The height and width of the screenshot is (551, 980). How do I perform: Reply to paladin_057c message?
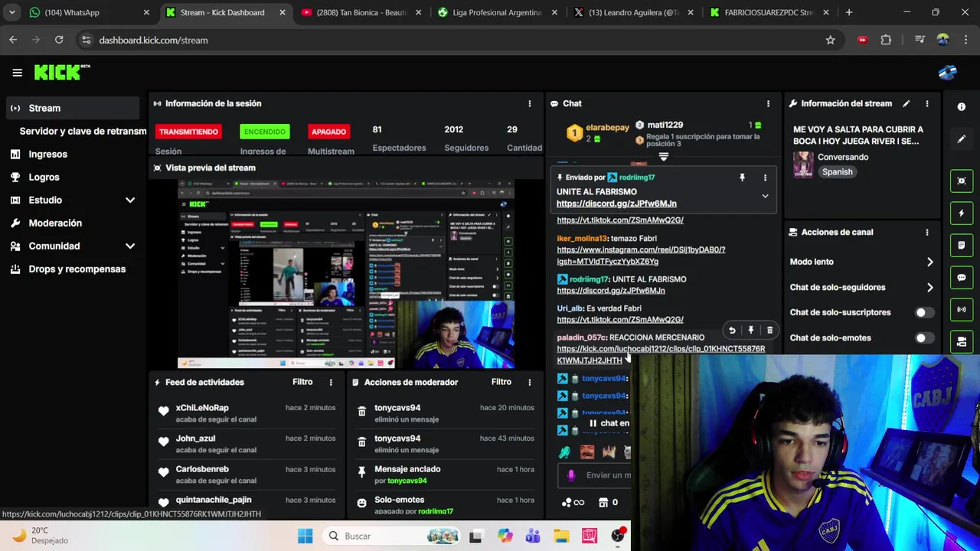(x=732, y=331)
